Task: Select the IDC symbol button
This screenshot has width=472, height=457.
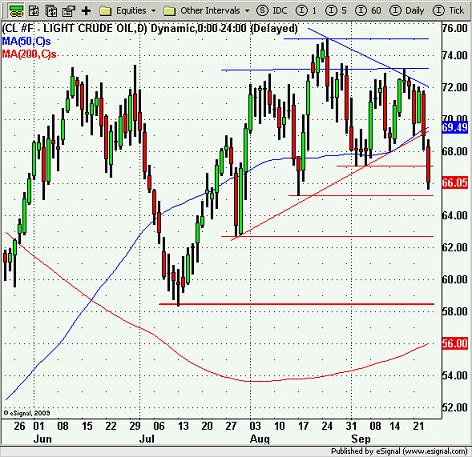Action: point(272,11)
